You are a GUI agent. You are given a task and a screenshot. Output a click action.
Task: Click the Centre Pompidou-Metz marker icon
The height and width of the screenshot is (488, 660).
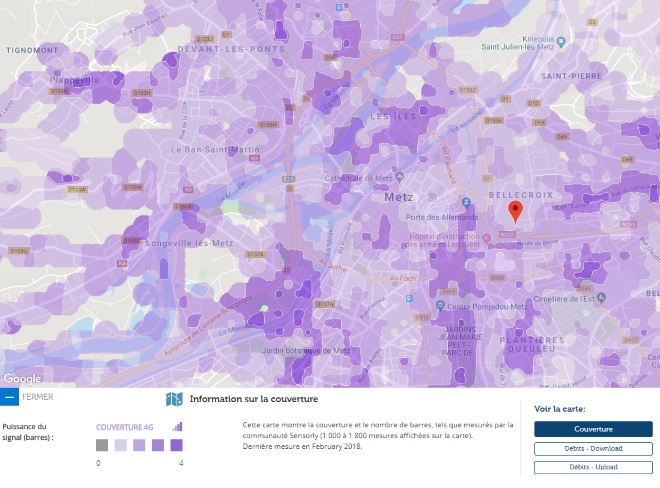coord(440,305)
